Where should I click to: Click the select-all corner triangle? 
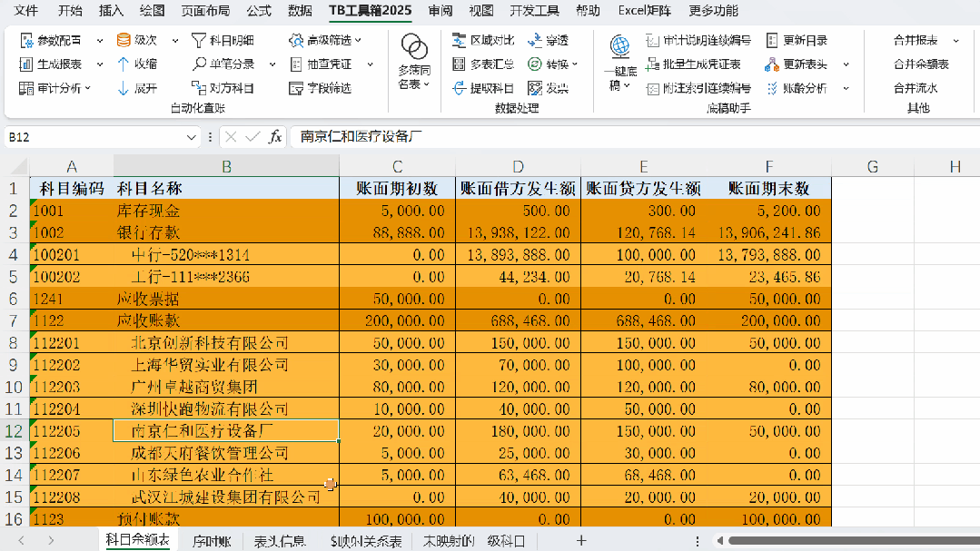[20, 166]
